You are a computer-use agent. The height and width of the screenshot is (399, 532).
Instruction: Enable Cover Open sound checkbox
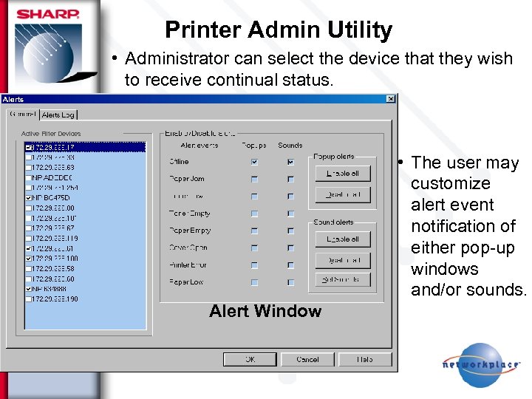pyautogui.click(x=290, y=248)
